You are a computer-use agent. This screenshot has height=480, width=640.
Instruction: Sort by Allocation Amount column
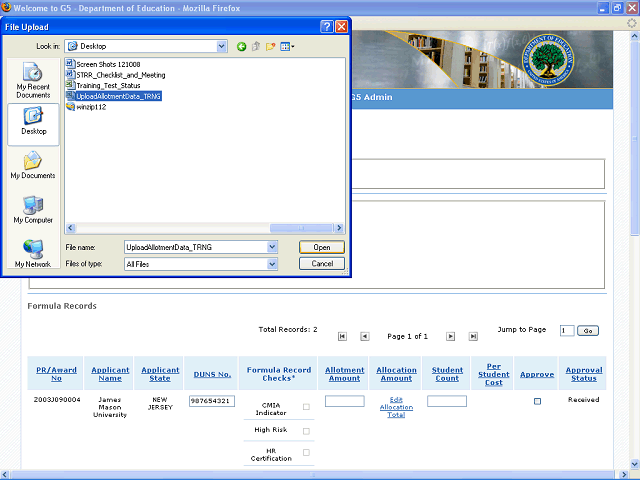[396, 374]
